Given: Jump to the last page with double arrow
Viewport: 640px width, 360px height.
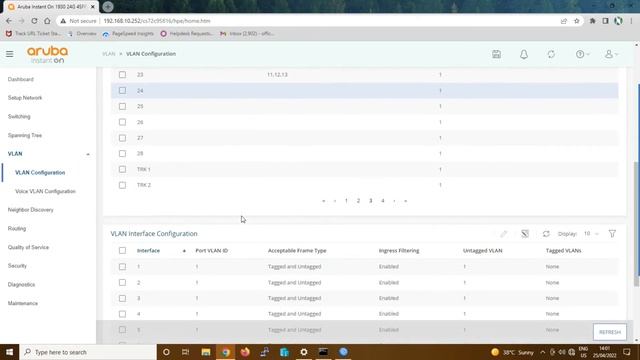Looking at the screenshot, I should [x=405, y=201].
